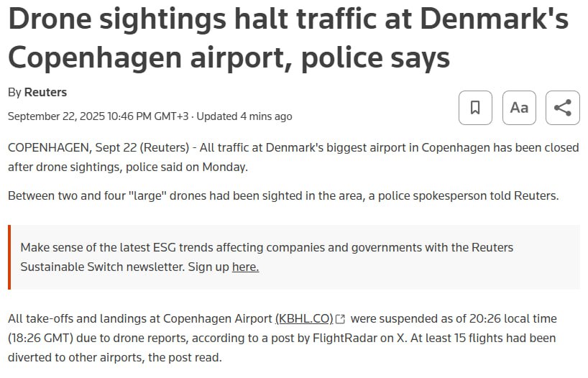Click the word "By" before Reuters
Viewport: 588px width, 378px height.
(x=14, y=92)
